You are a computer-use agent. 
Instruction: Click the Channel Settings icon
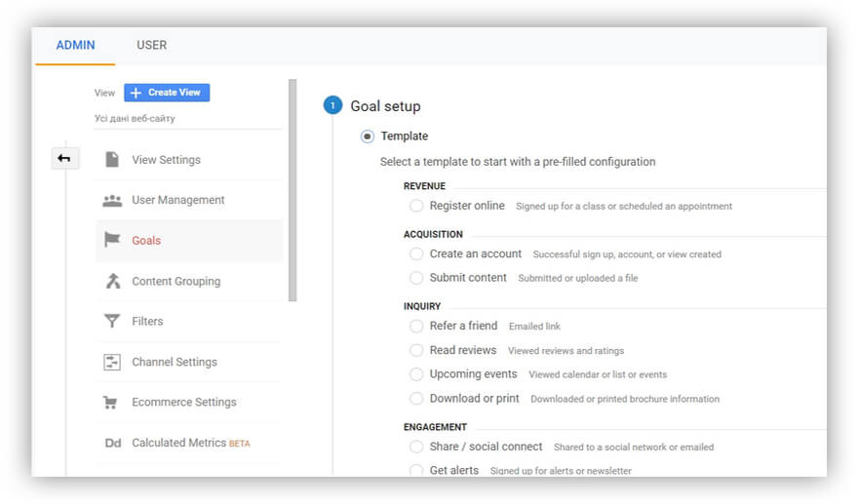[112, 362]
